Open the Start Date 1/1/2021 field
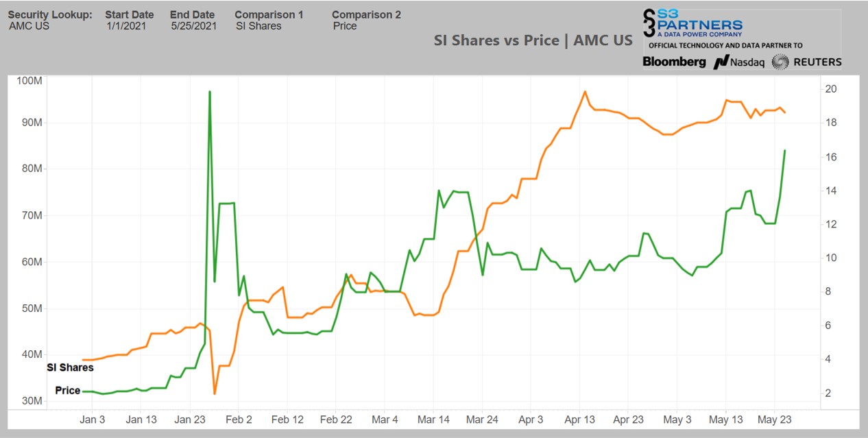Viewport: 868px width, 438px height. (122, 26)
